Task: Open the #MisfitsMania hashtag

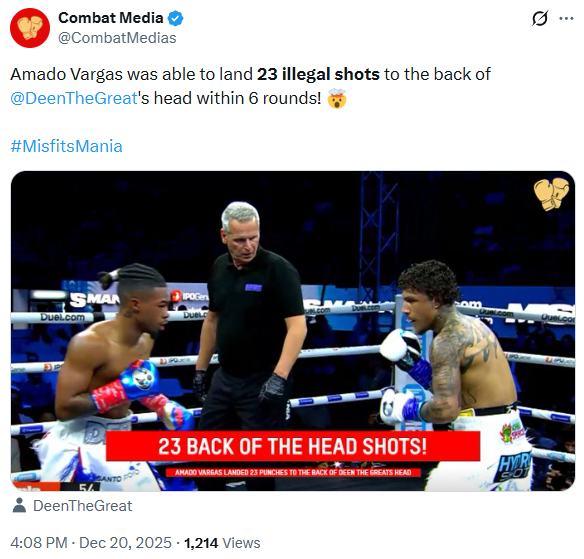Action: point(66,146)
